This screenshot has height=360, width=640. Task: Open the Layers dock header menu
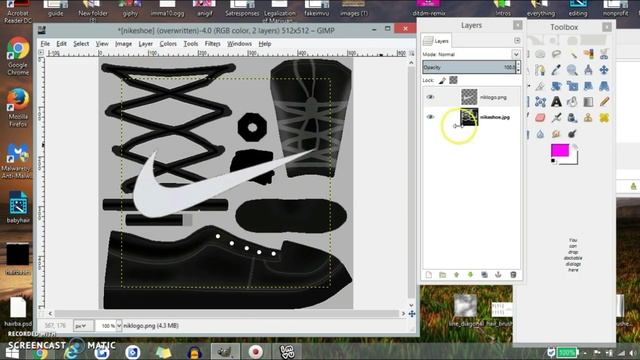pos(518,25)
